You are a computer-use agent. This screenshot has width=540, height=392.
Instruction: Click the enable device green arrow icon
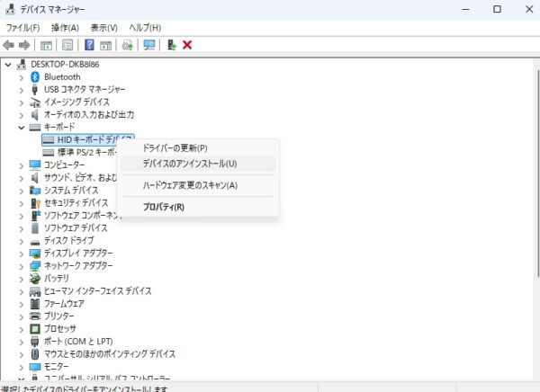(x=171, y=45)
